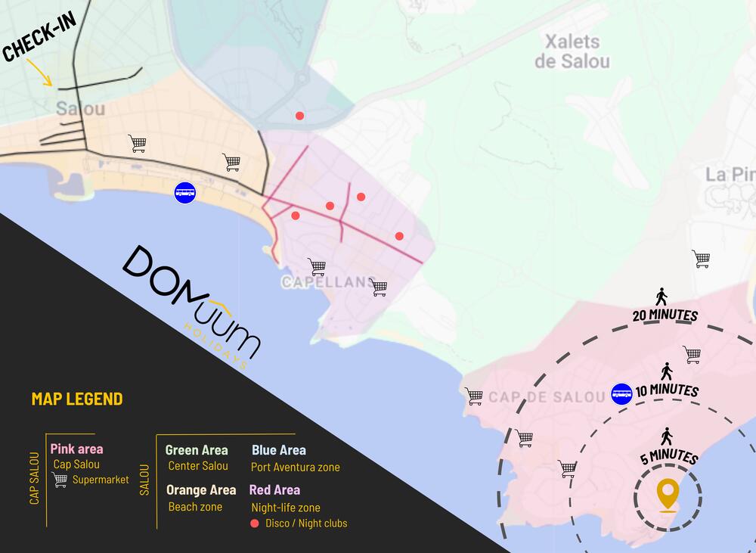
Task: Click the yellow arrow under CHECK-IN
Action: pyautogui.click(x=39, y=73)
